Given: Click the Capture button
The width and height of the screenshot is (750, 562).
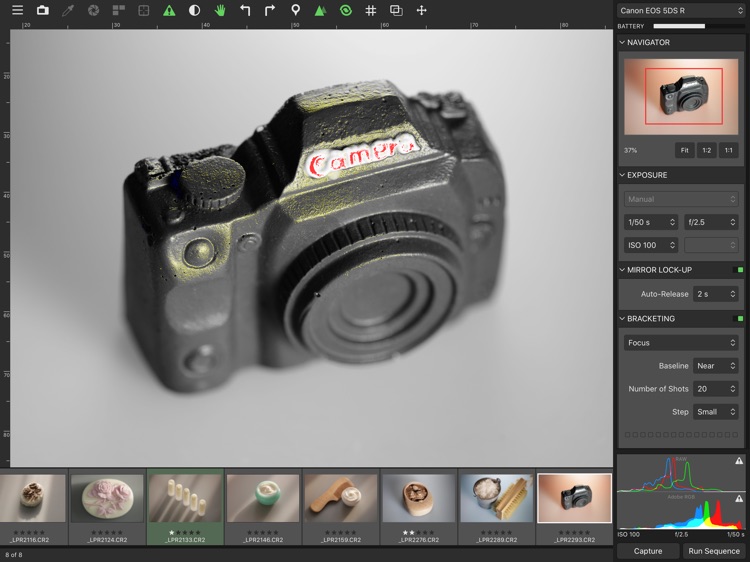Looking at the screenshot, I should [x=648, y=551].
